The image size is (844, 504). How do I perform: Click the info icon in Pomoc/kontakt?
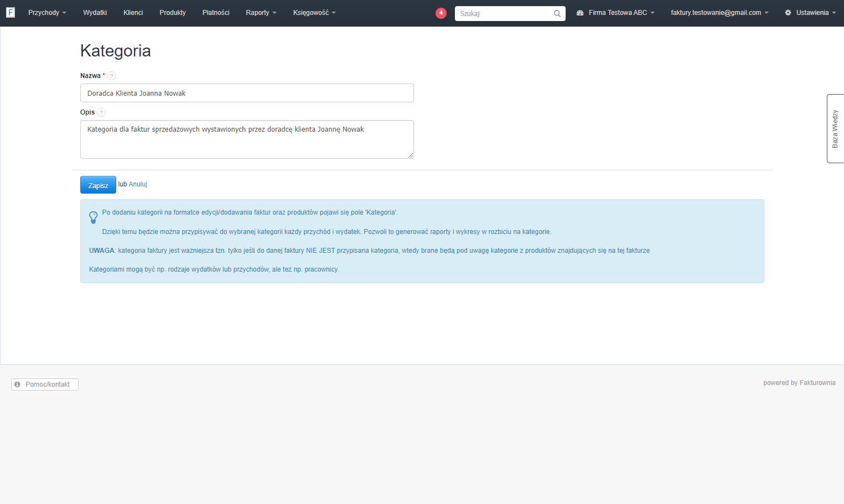(18, 385)
